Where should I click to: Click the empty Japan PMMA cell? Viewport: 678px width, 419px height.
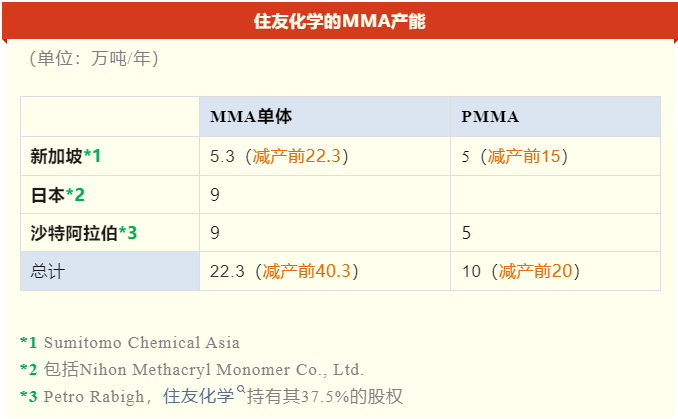click(555, 195)
